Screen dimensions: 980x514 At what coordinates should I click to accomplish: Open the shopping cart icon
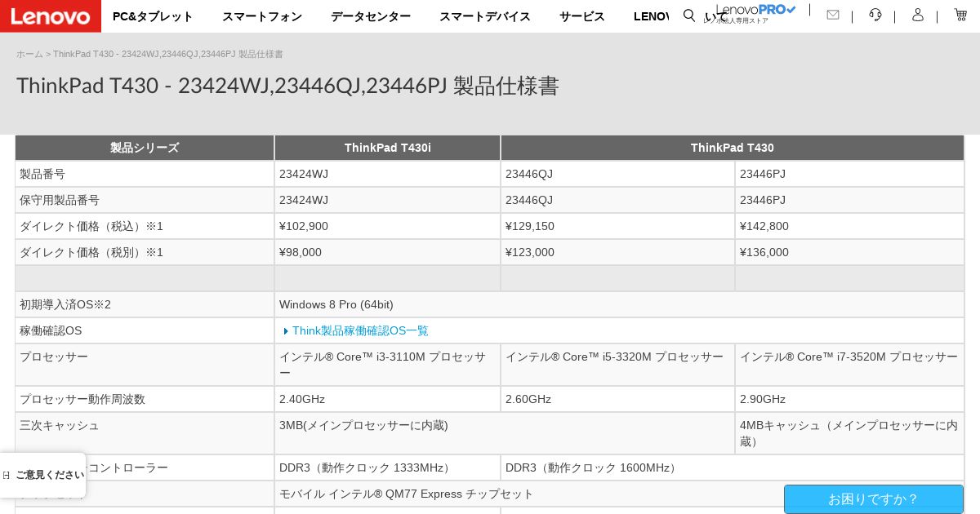click(960, 15)
